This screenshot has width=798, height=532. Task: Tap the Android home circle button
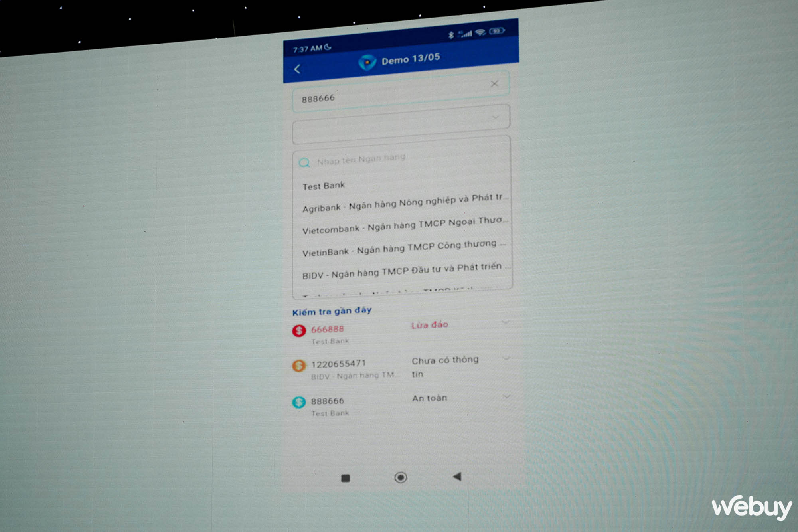click(401, 477)
